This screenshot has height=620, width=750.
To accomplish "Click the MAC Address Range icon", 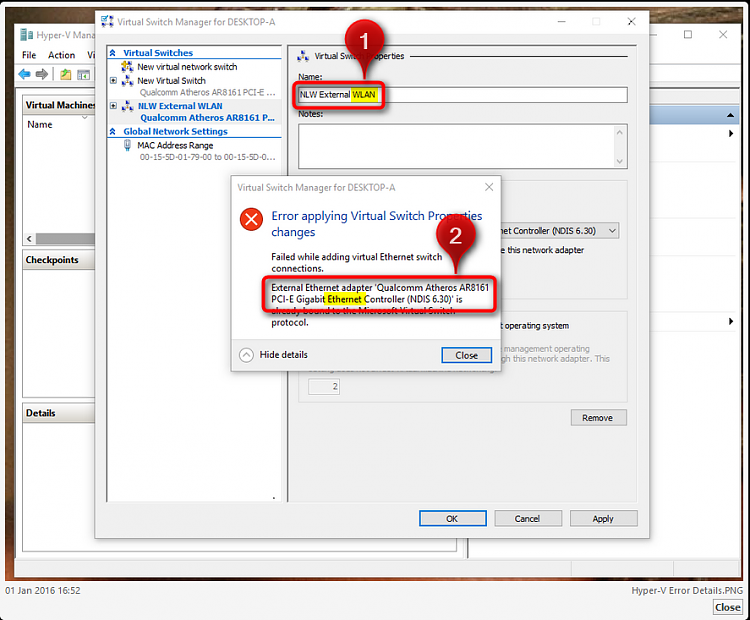I will 127,145.
